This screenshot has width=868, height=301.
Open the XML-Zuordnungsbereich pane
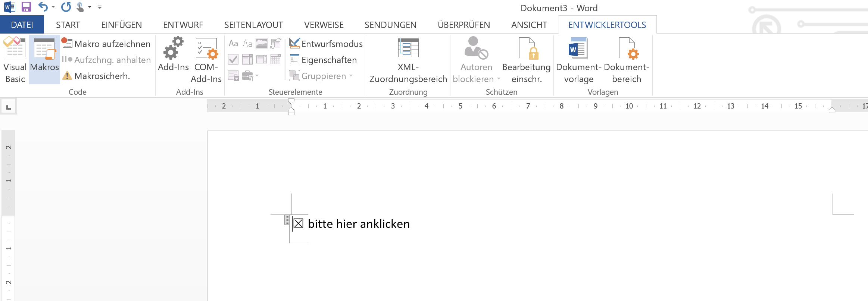coord(408,60)
